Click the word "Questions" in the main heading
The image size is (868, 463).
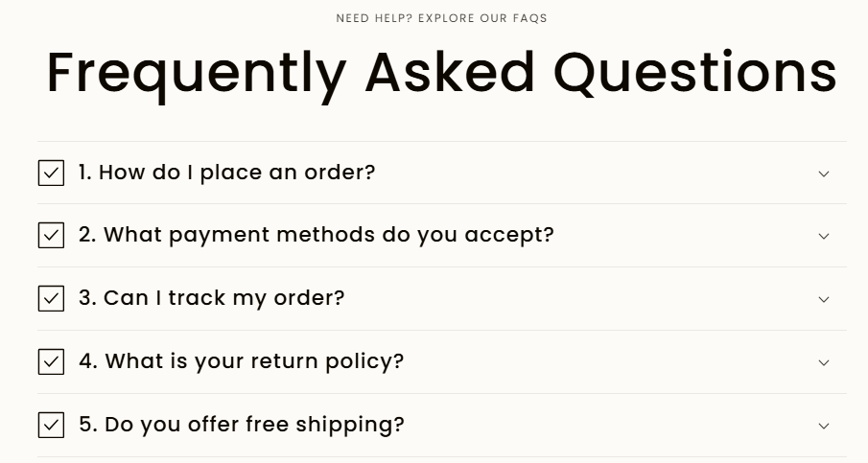tap(694, 72)
